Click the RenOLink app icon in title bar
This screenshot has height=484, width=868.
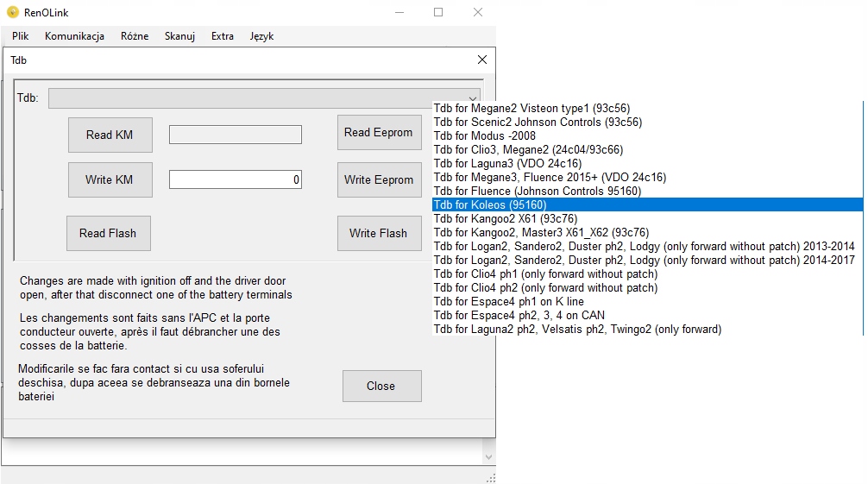pyautogui.click(x=13, y=12)
